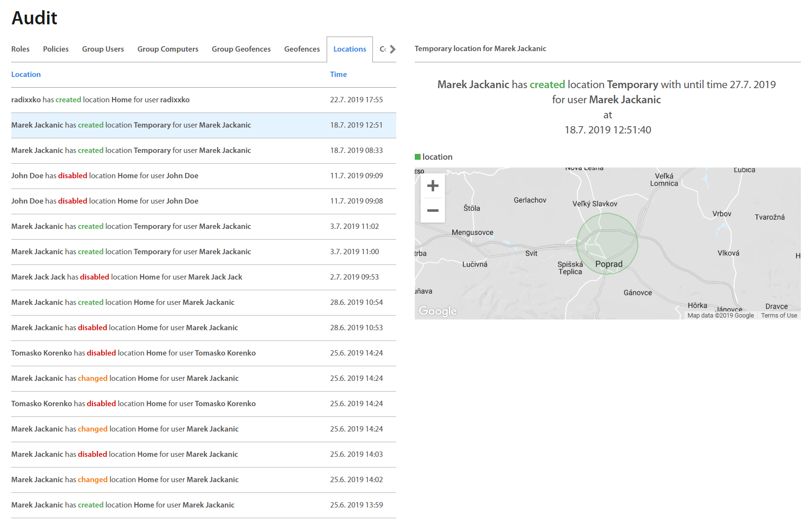Viewport: 812px width, 526px height.
Task: Sort by the Time column header
Action: coord(338,75)
